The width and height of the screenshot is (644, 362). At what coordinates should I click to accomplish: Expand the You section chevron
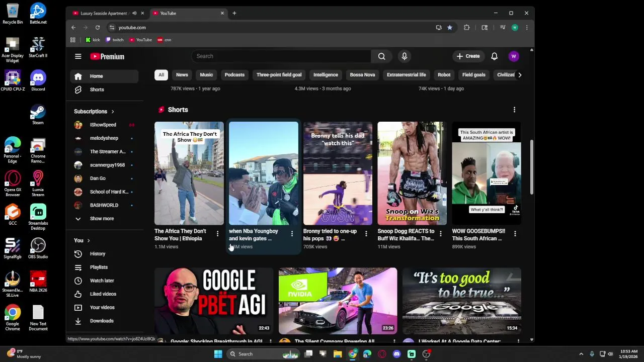88,240
